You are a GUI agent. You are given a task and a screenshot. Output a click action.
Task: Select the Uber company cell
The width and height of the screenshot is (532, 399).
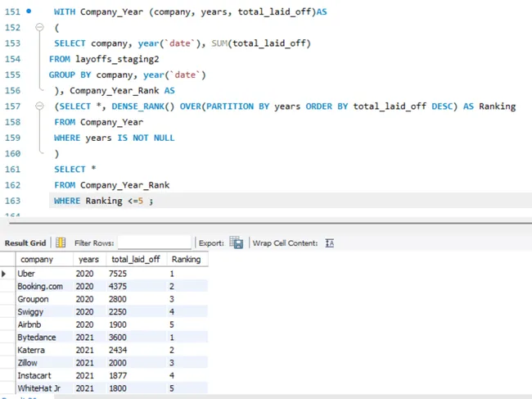pos(44,274)
